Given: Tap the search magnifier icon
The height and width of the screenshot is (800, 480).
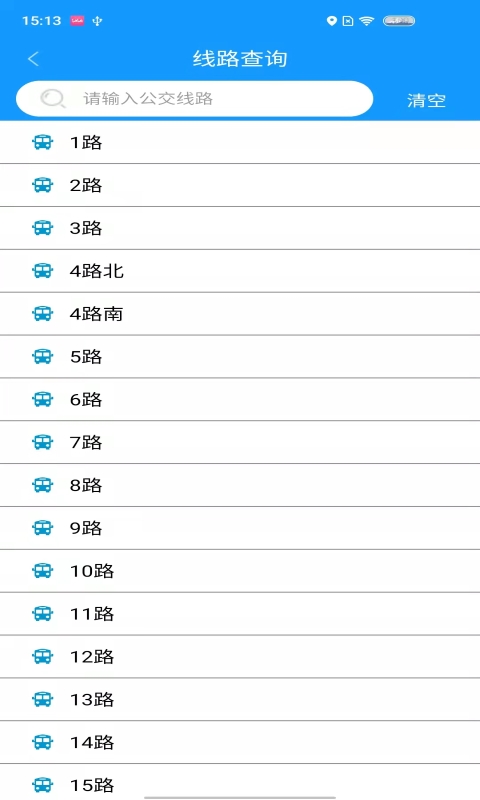Looking at the screenshot, I should (x=53, y=98).
